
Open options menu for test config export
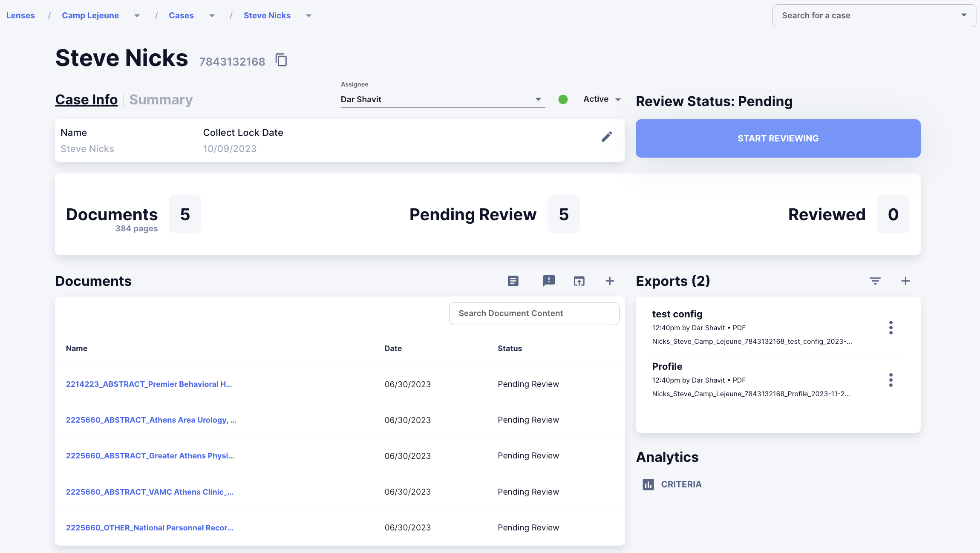[x=891, y=328]
